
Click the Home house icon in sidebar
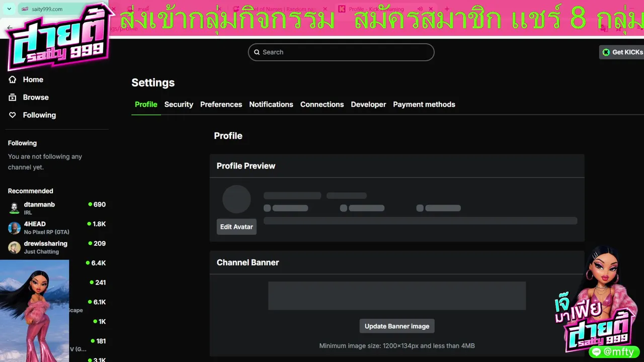pyautogui.click(x=13, y=79)
